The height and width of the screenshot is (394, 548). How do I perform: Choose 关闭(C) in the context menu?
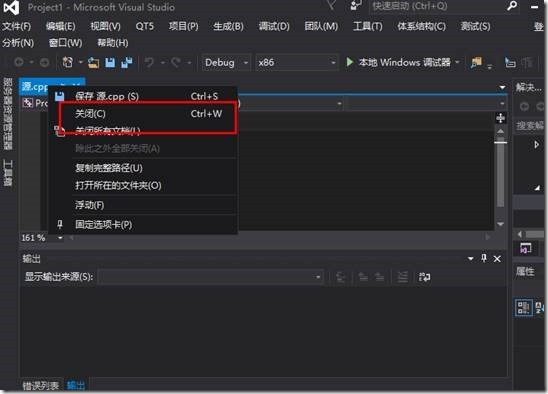point(143,114)
